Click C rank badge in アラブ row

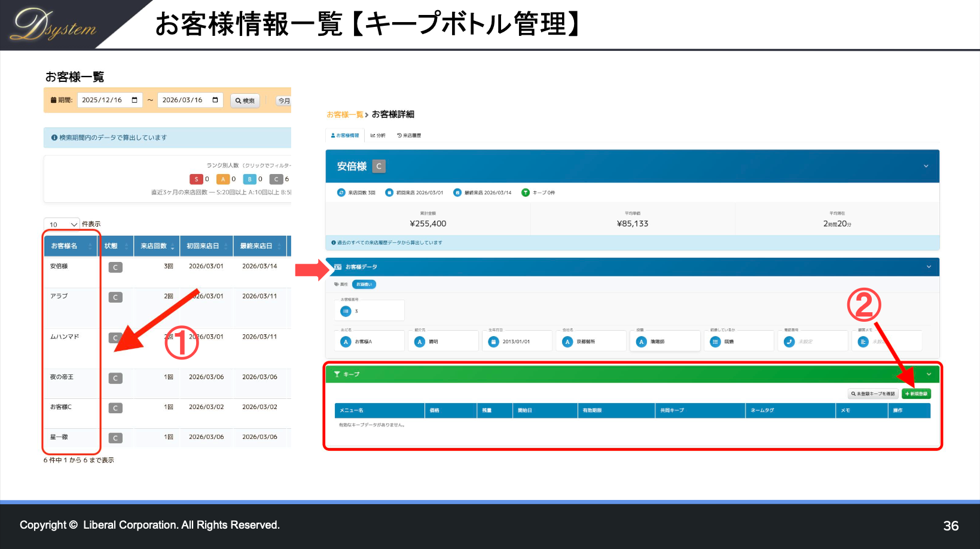pyautogui.click(x=115, y=297)
